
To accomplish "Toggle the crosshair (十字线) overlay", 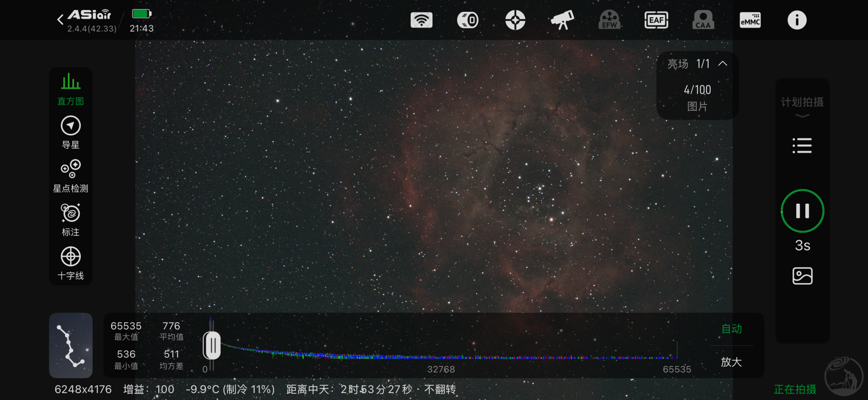I will 71,263.
